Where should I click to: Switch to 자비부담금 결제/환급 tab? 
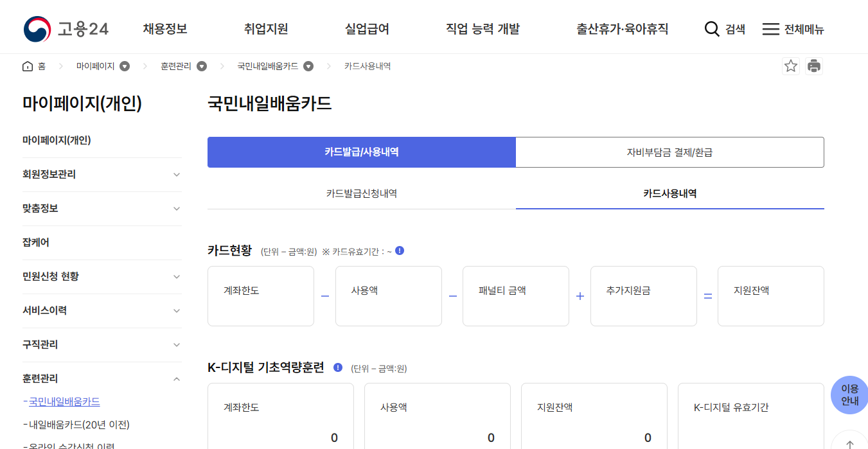(x=670, y=152)
